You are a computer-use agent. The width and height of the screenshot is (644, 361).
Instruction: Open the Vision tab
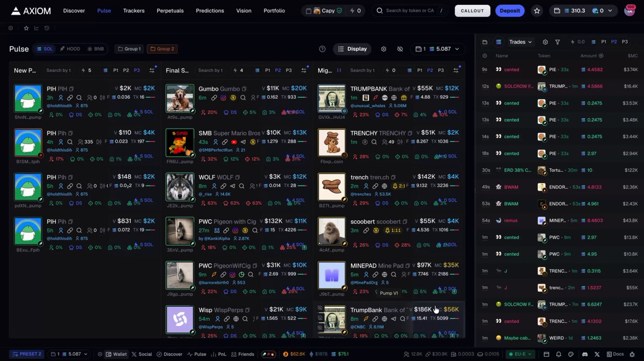click(244, 11)
